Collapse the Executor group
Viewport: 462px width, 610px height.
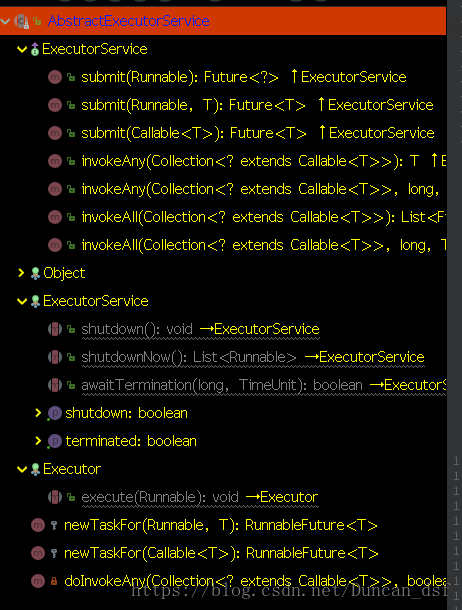[x=22, y=470]
